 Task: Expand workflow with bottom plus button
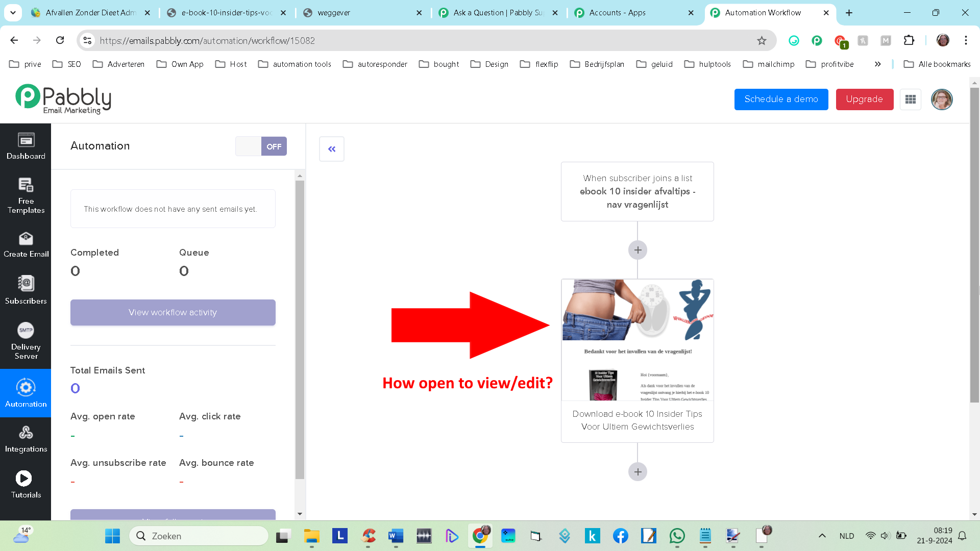click(x=638, y=471)
